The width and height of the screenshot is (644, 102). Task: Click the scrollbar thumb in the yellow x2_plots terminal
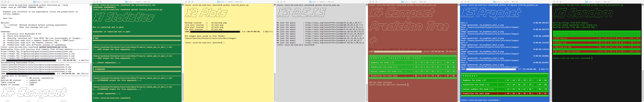pyautogui.click(x=275, y=87)
